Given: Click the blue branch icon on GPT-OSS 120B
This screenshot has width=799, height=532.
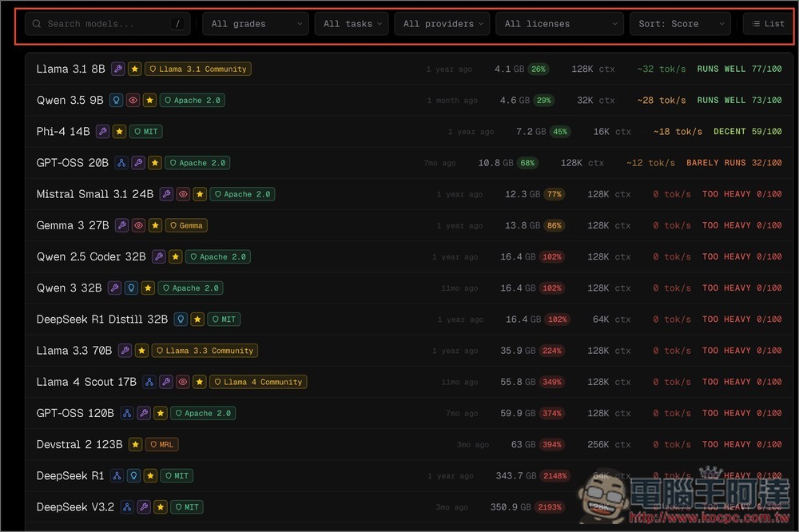Looking at the screenshot, I should 127,413.
